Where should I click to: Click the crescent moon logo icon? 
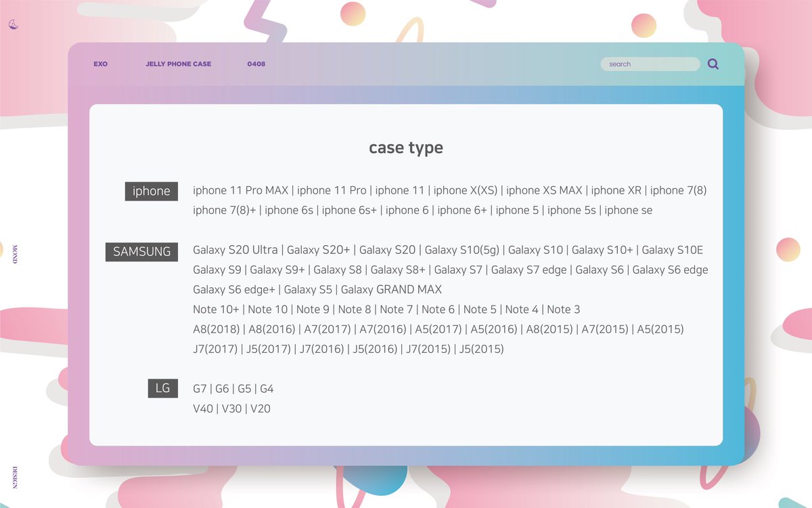pyautogui.click(x=13, y=24)
